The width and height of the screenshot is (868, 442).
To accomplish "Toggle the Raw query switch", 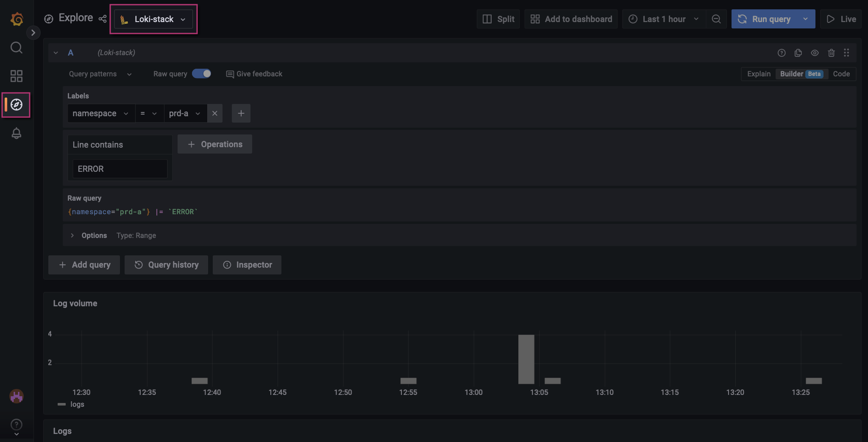I will tap(201, 73).
